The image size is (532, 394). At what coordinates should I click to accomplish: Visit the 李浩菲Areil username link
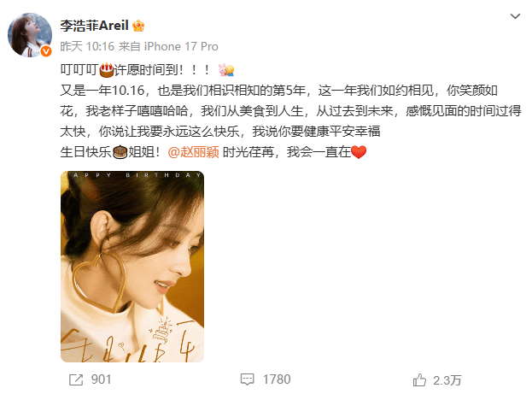pos(94,26)
